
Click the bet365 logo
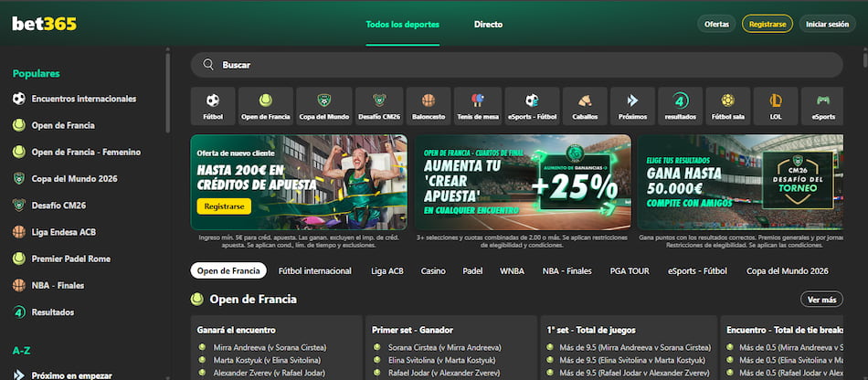(44, 24)
